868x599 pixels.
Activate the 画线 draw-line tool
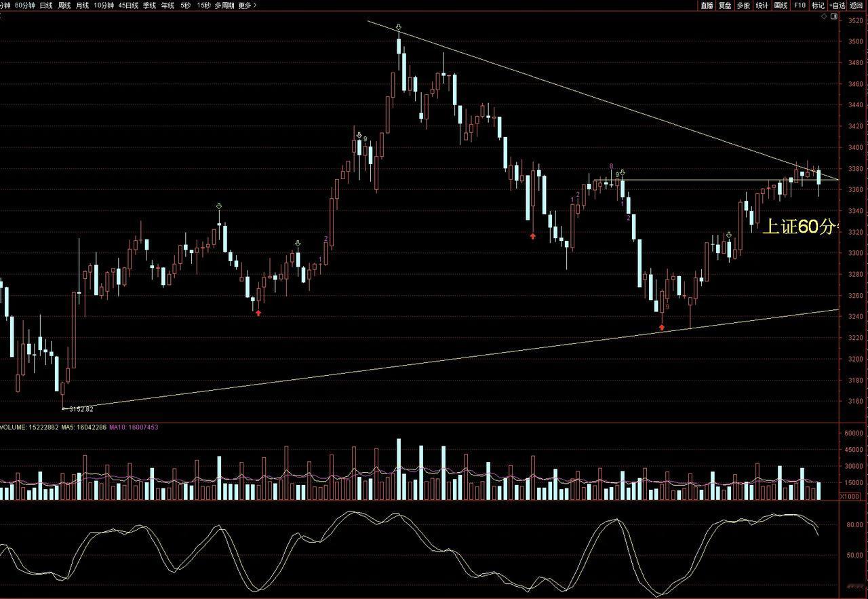781,5
